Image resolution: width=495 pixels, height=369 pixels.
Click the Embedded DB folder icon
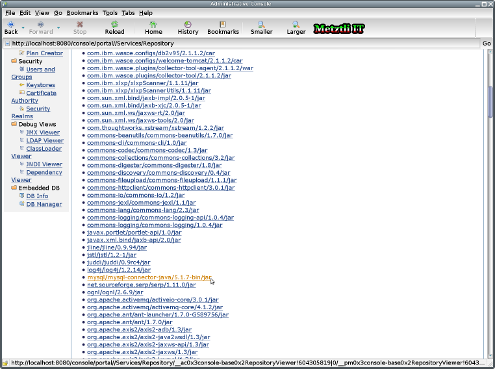(14, 188)
